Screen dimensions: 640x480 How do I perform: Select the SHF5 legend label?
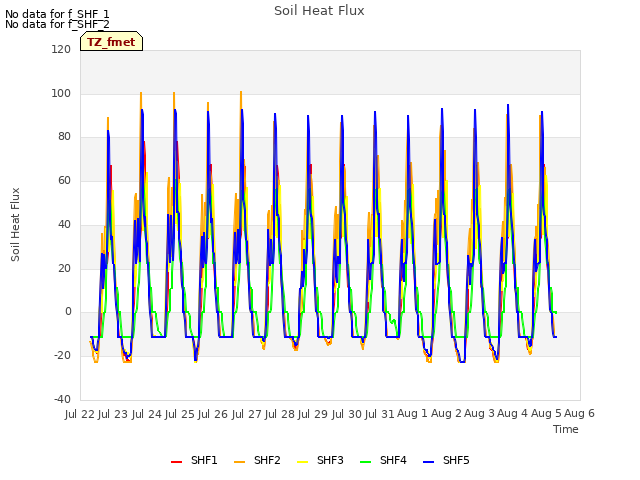456,460
